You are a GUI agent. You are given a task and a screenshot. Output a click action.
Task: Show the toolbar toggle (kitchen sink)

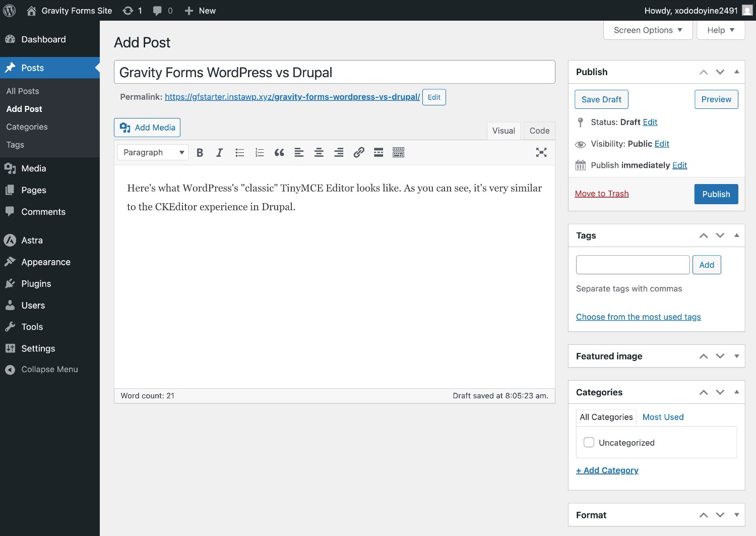[x=399, y=153]
